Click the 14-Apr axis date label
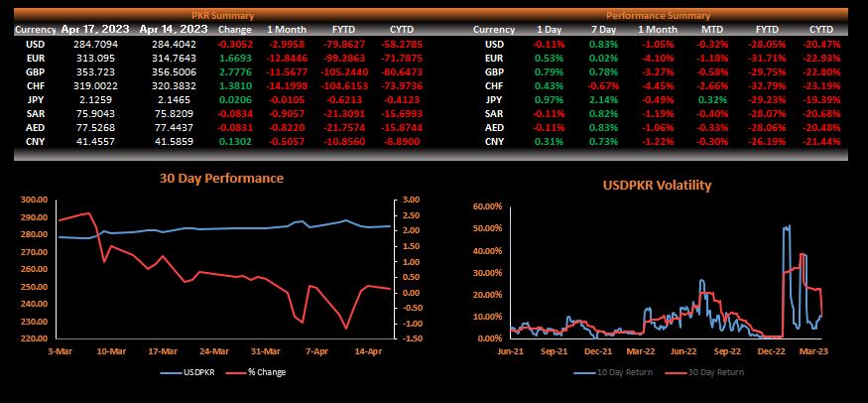 tap(370, 351)
